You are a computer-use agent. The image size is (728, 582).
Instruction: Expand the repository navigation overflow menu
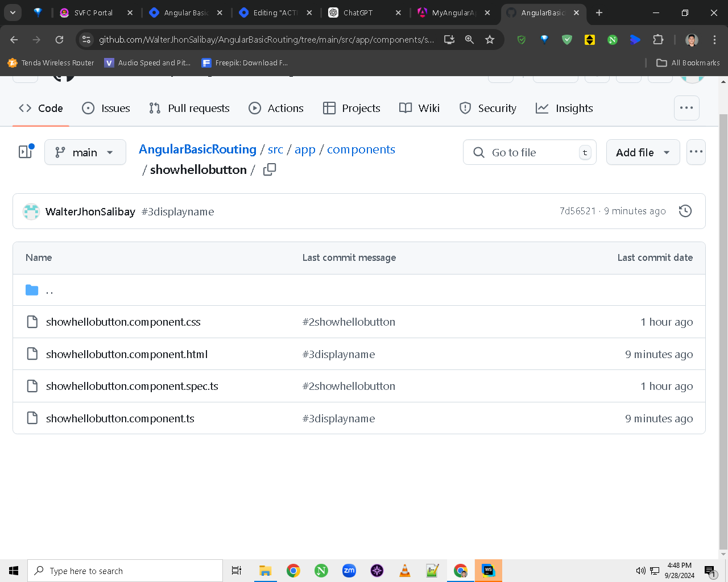click(x=686, y=108)
